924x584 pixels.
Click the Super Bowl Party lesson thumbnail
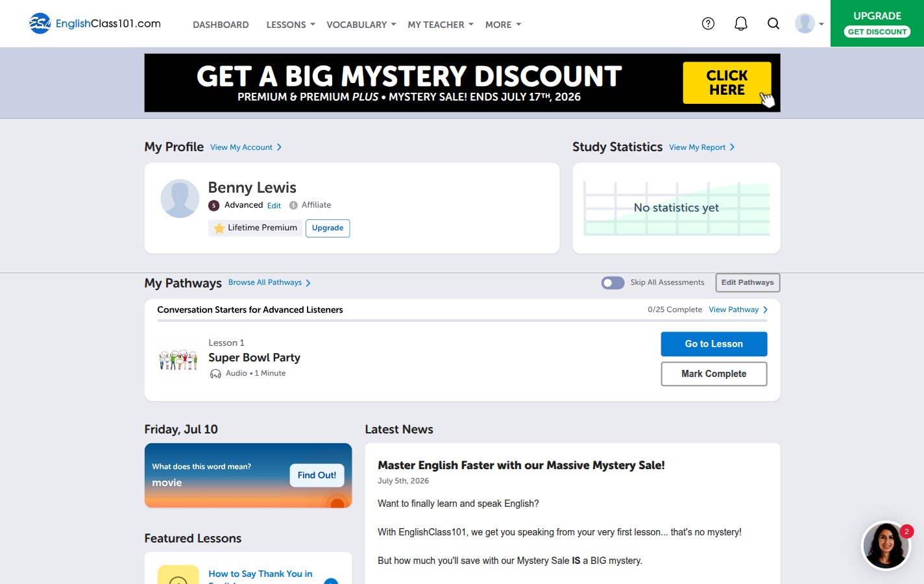[178, 359]
